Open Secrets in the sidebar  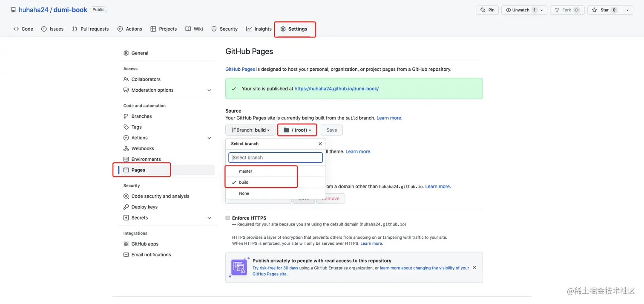pyautogui.click(x=140, y=218)
